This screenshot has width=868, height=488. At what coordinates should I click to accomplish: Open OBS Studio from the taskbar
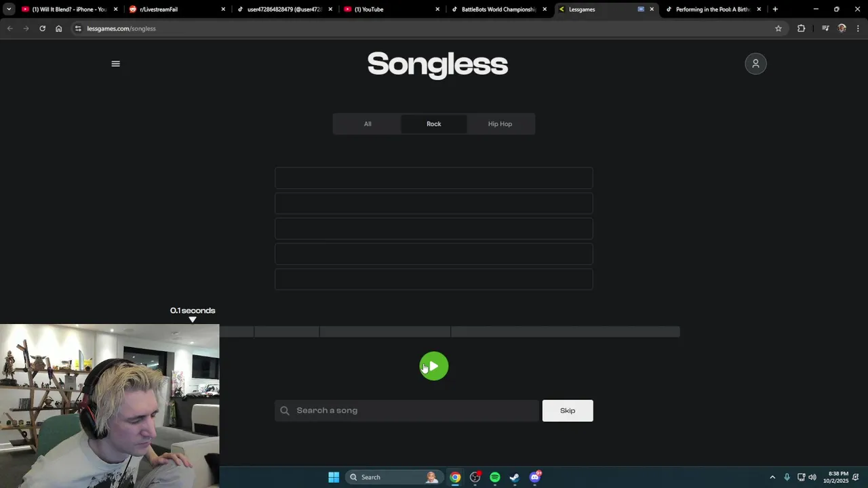point(475,477)
